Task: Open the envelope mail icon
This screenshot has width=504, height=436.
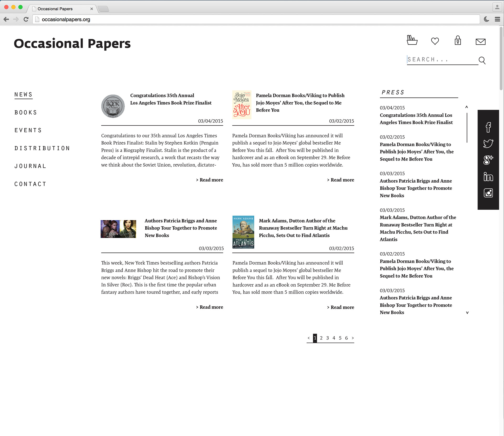Action: (480, 42)
